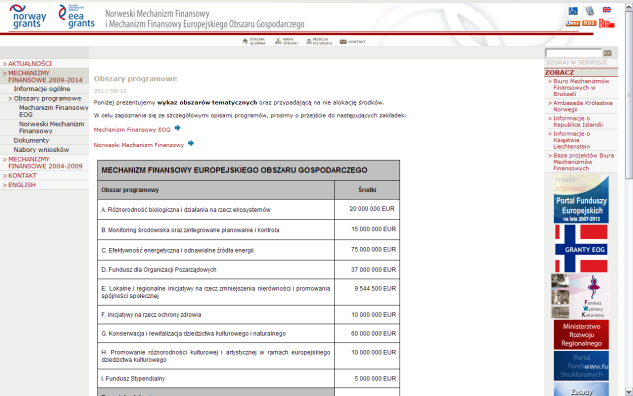Click the date 2011-06-10

(110, 91)
